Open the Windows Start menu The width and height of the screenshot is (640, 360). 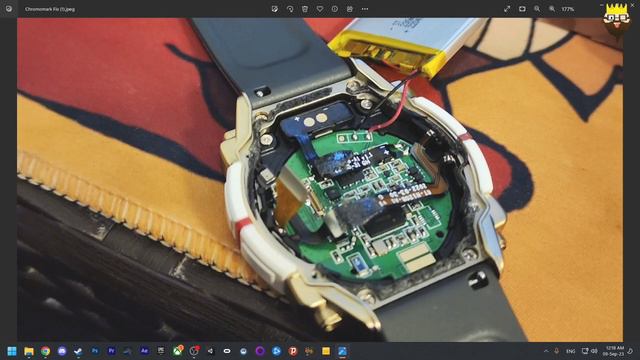[x=12, y=351]
